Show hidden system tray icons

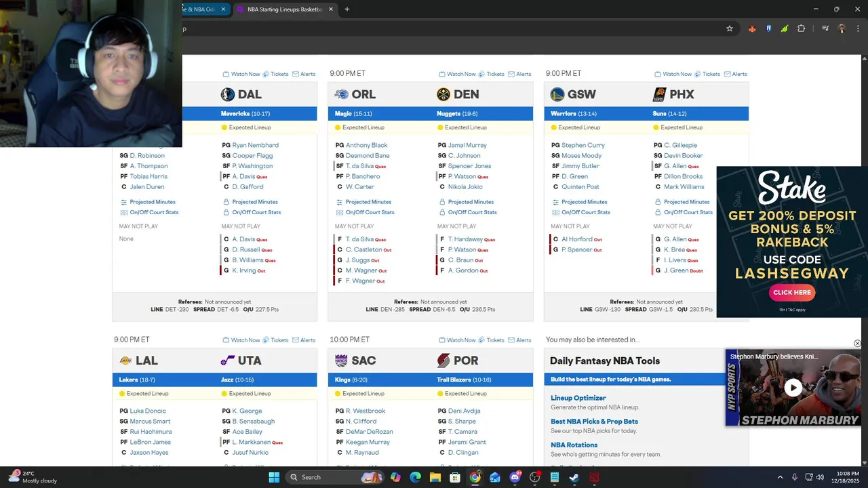(x=780, y=477)
